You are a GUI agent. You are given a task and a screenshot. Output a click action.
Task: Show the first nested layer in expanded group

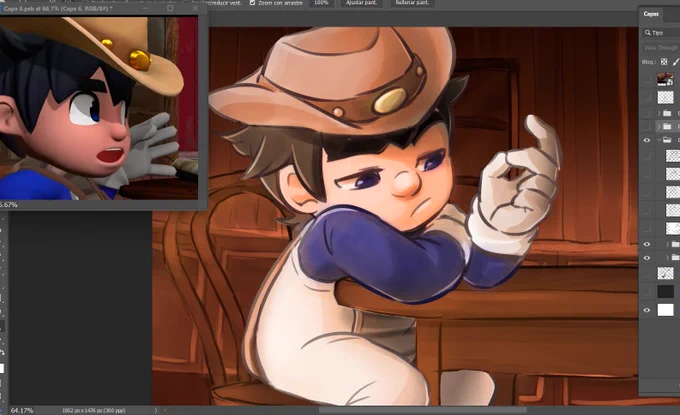click(647, 156)
